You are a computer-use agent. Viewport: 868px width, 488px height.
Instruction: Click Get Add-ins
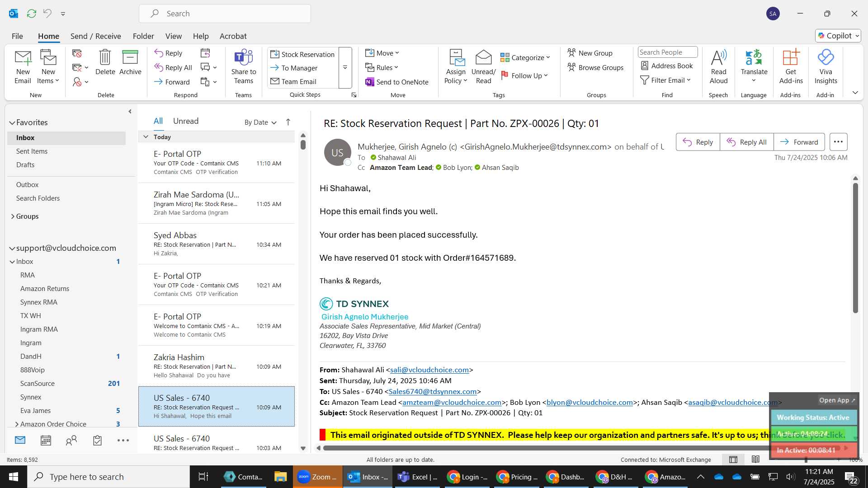791,67
